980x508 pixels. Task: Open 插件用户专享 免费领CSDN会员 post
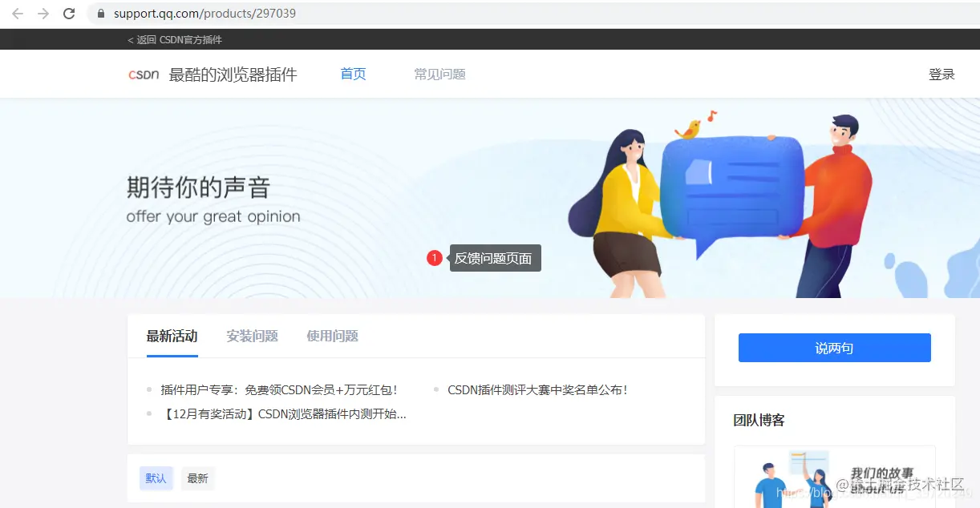click(x=279, y=390)
